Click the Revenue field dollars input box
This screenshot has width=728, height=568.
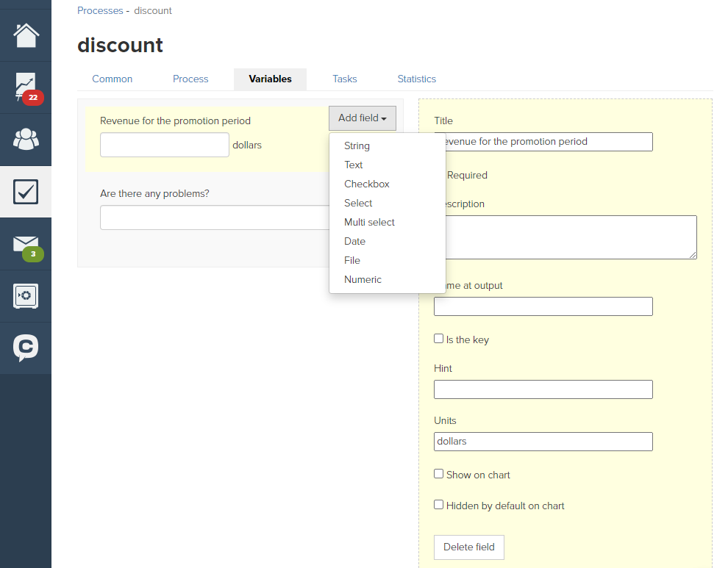pos(165,145)
